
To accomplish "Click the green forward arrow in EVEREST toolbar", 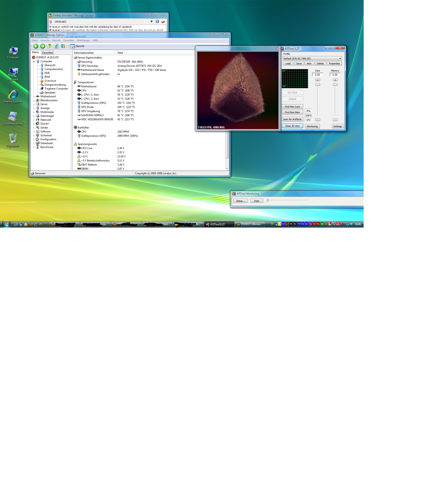I will (x=42, y=46).
